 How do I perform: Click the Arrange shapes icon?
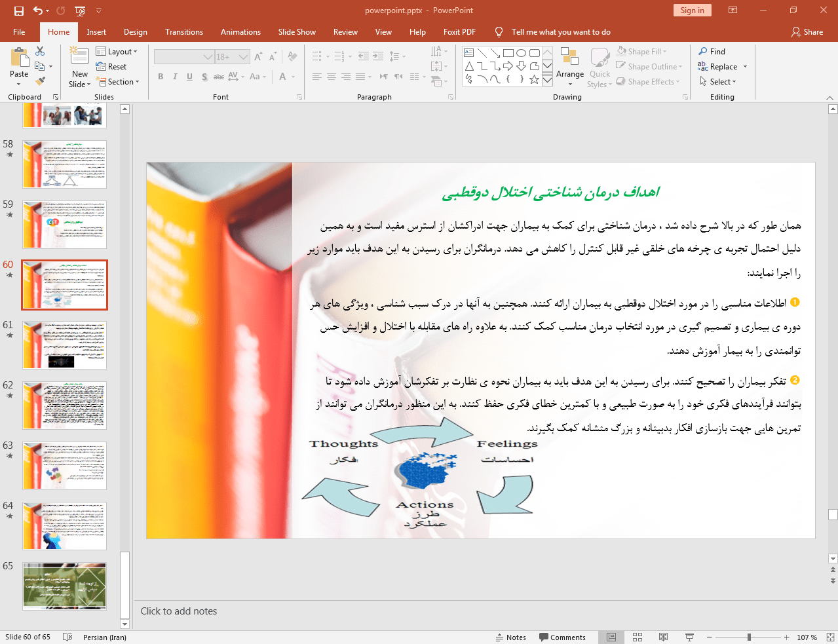point(570,67)
